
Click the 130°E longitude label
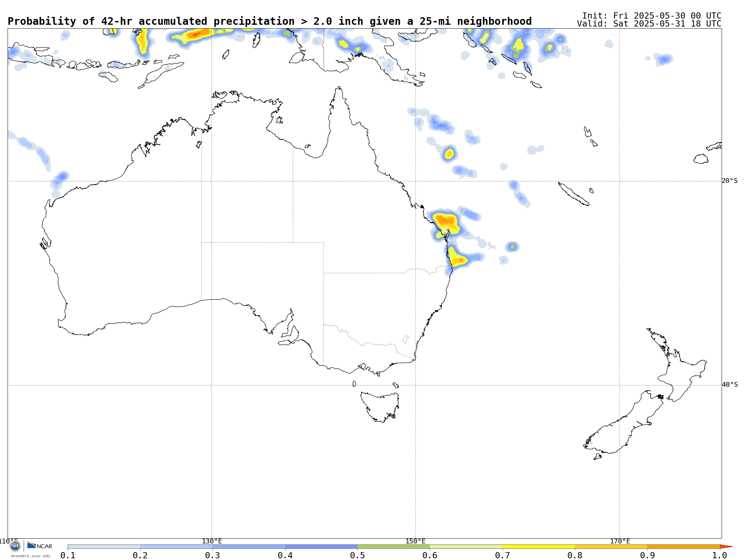click(x=212, y=541)
